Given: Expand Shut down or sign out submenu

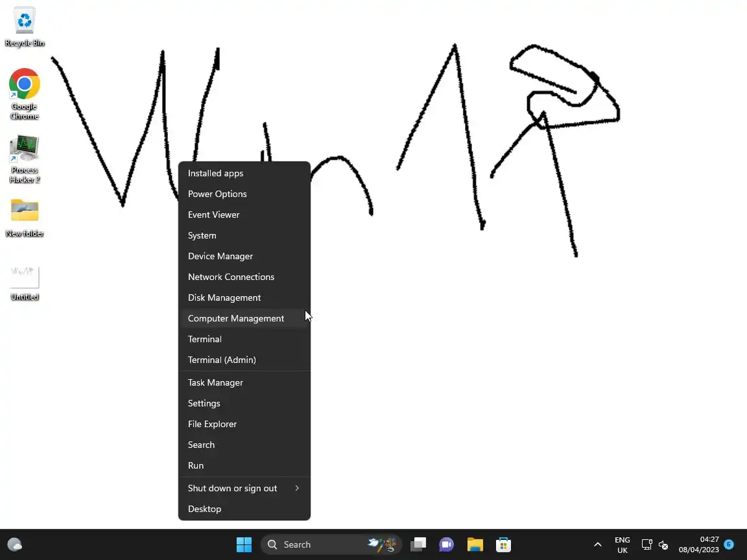Looking at the screenshot, I should click(x=244, y=488).
